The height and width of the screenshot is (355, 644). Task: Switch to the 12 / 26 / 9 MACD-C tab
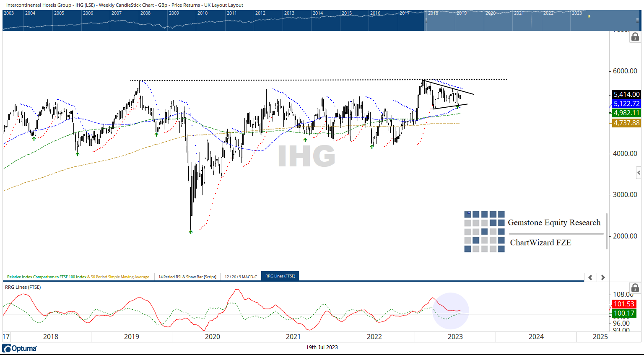pos(241,277)
